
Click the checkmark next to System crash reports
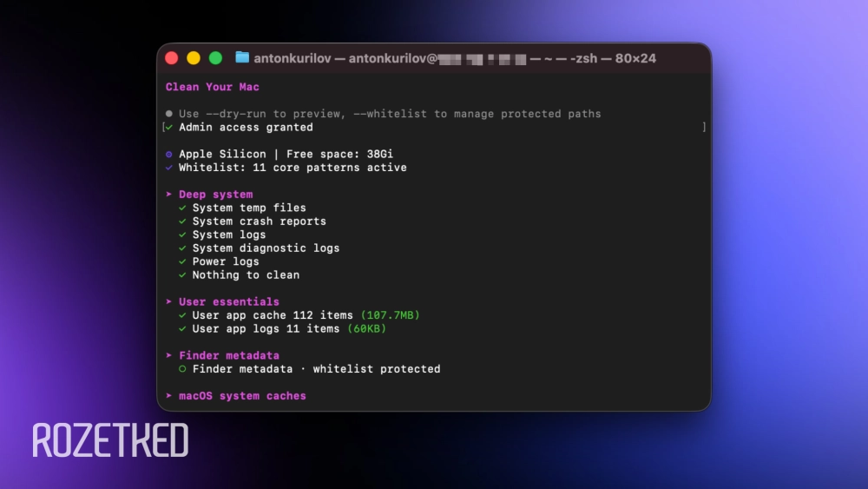(182, 221)
